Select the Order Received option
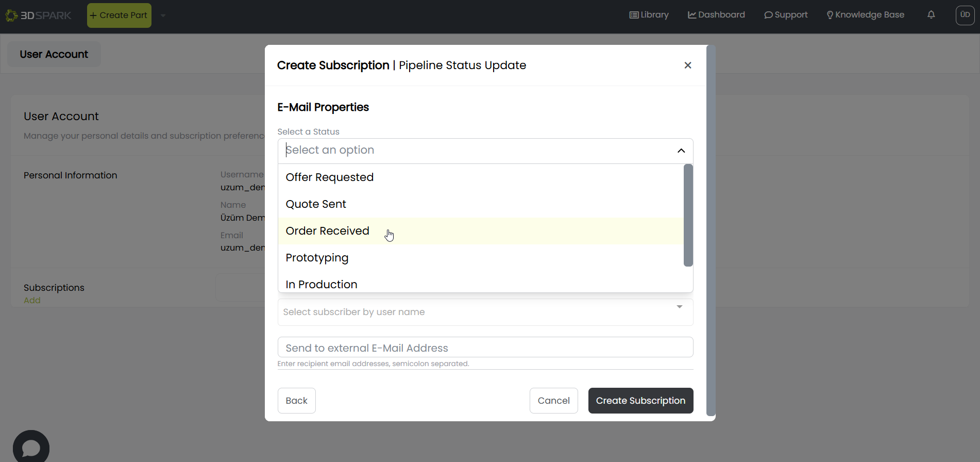The width and height of the screenshot is (980, 462). pos(328,231)
